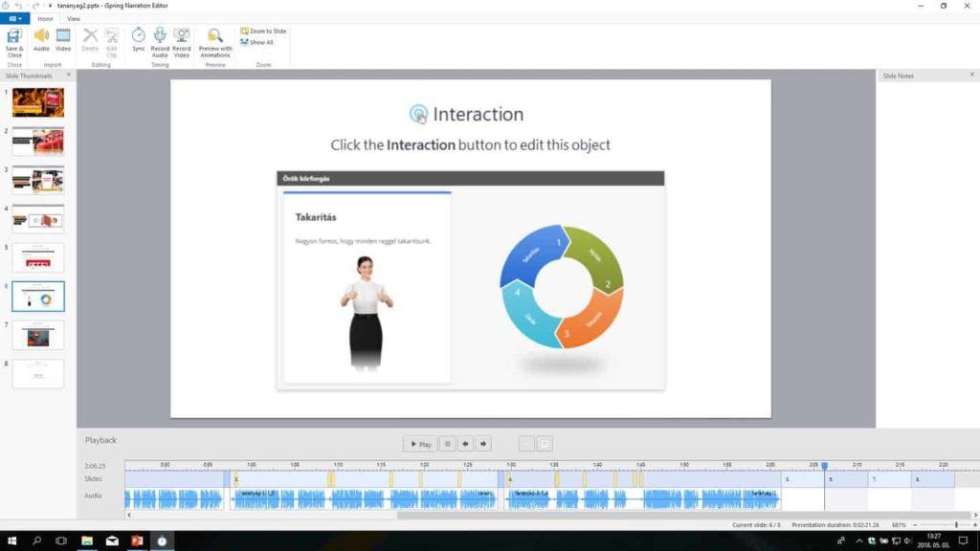Close the Slide Thumbnails panel
Image resolution: width=980 pixels, height=551 pixels.
(69, 75)
